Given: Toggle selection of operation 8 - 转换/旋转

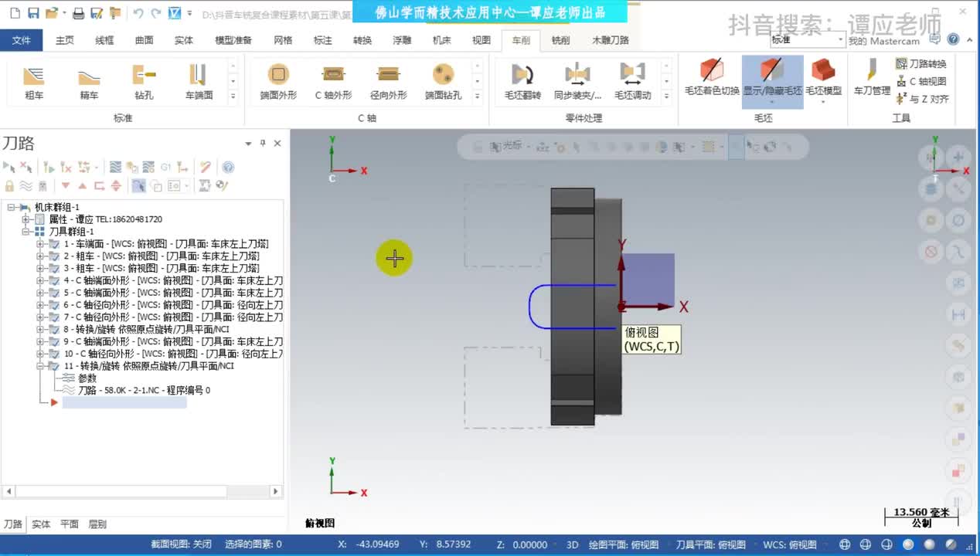Looking at the screenshot, I should coord(54,329).
